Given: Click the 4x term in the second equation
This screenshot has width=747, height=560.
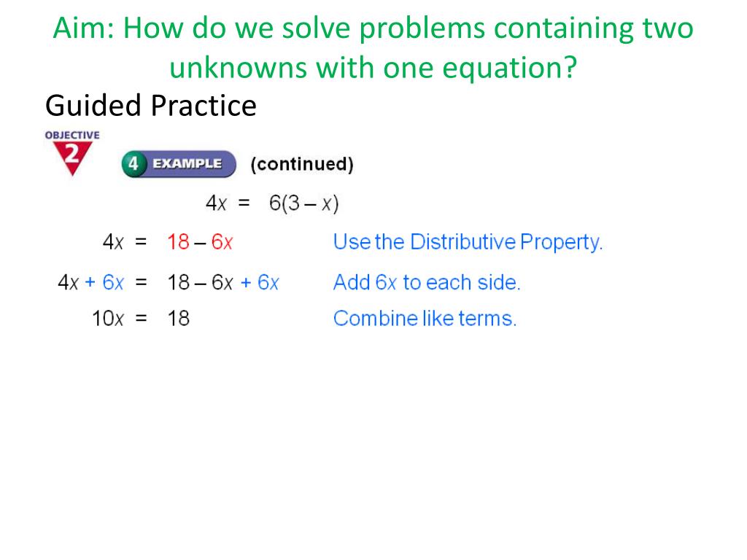Looking at the screenshot, I should click(113, 242).
